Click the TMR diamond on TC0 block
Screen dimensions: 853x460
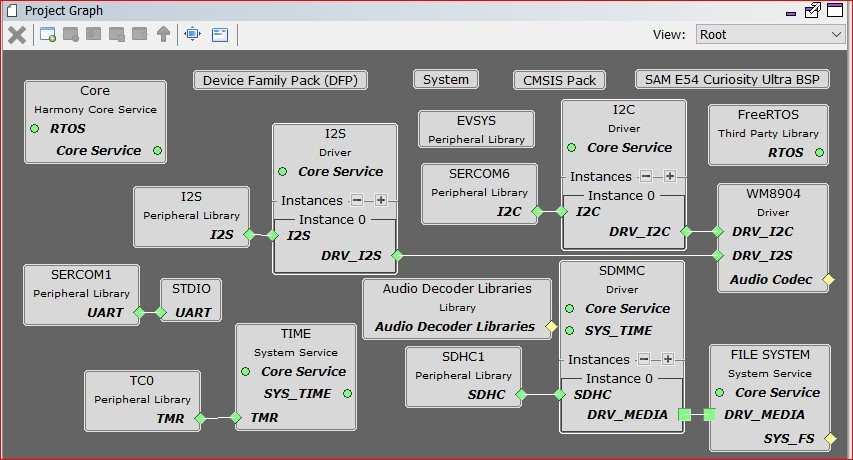click(x=200, y=418)
